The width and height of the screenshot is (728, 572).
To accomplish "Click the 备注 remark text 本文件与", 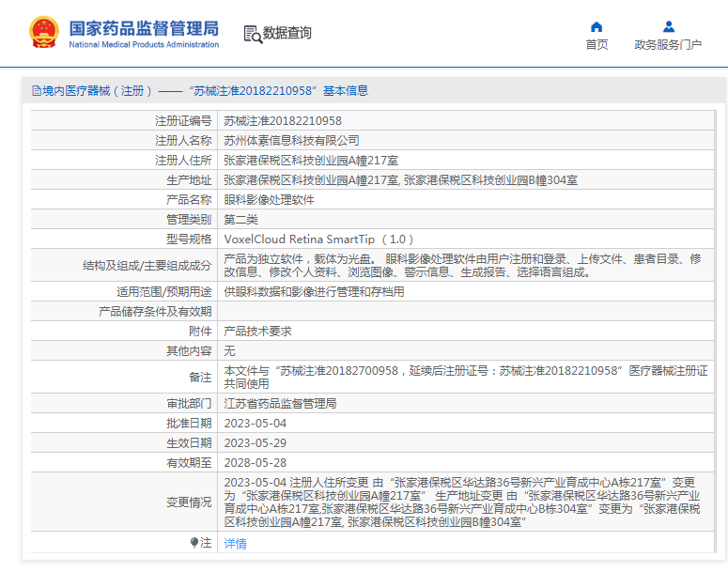I will tap(466, 377).
